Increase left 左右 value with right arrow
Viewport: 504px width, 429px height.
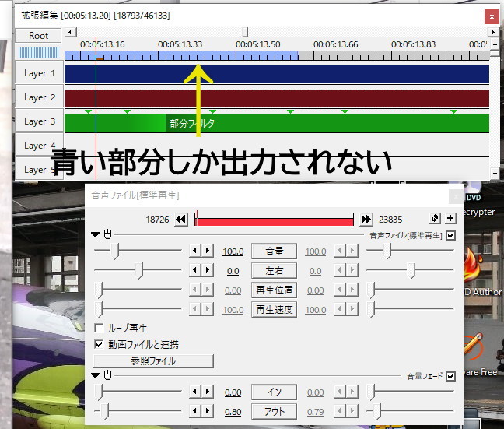pyautogui.click(x=208, y=270)
